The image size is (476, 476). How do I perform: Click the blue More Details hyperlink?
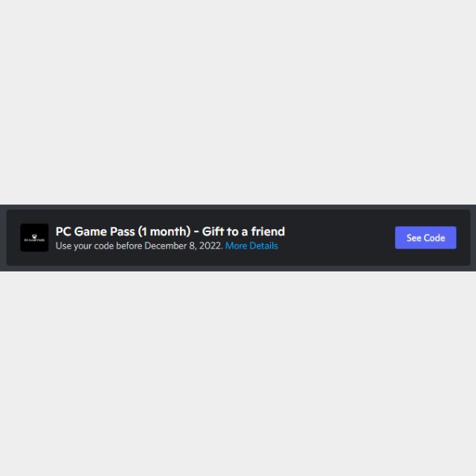[x=251, y=245]
